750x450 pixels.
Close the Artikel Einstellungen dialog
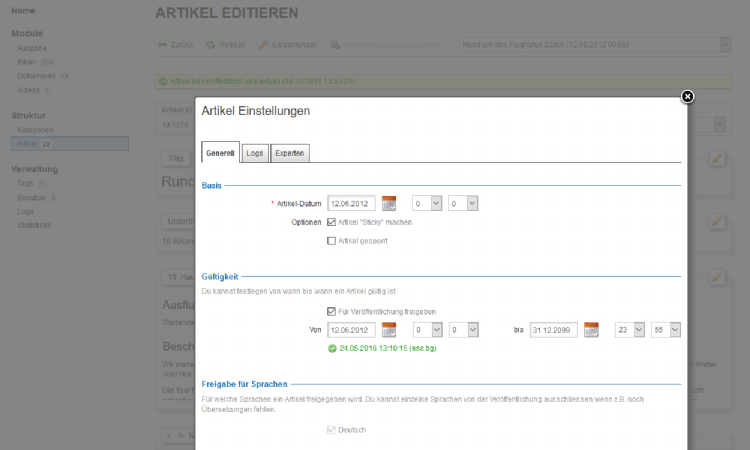(x=687, y=97)
